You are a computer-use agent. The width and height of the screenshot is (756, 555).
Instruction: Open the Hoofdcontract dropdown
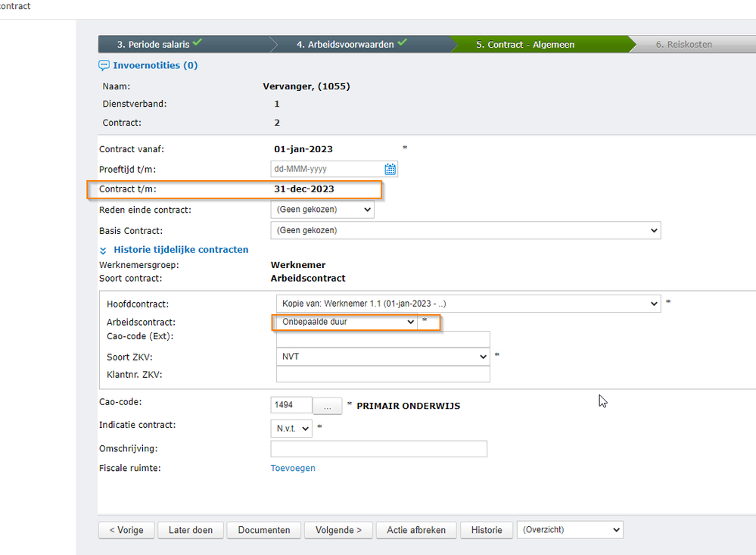click(x=468, y=304)
